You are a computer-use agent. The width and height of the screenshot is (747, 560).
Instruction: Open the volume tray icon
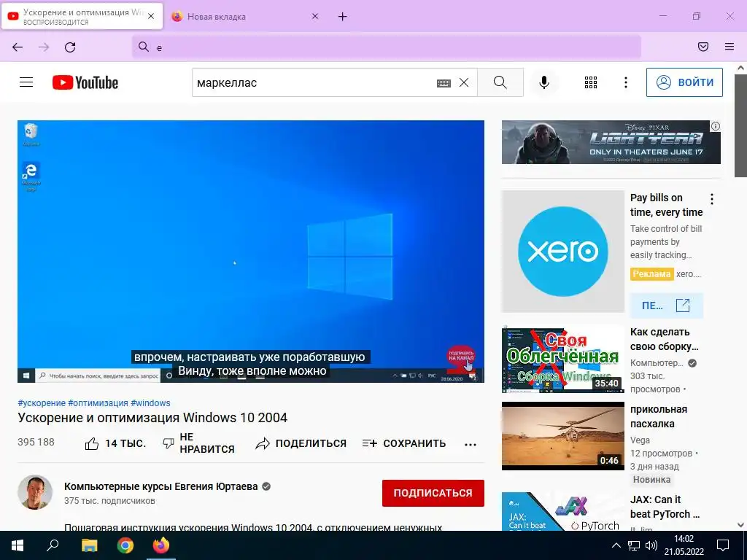(651, 545)
